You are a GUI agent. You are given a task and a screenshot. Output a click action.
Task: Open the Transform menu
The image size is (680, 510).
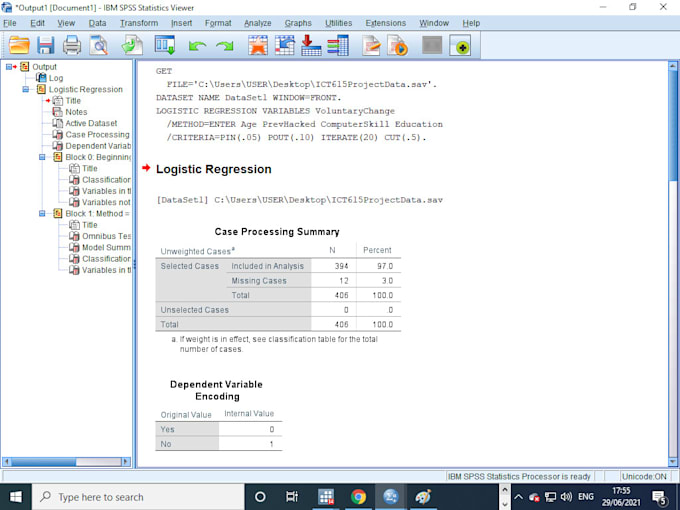click(x=139, y=23)
